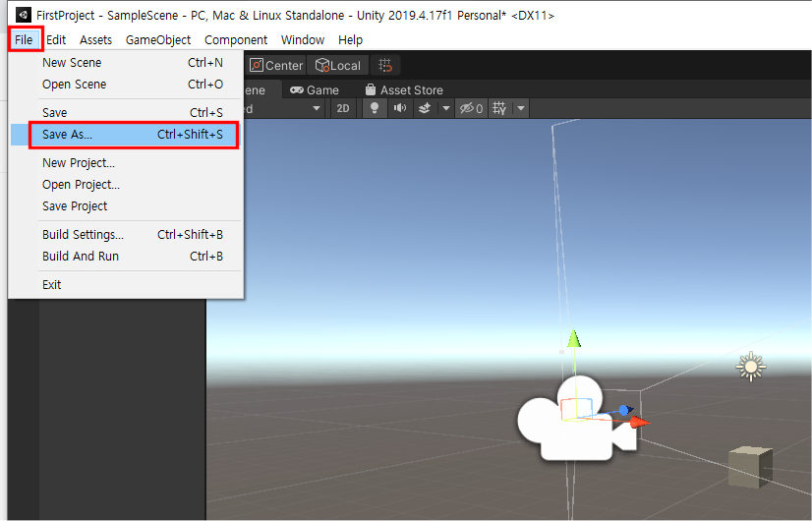Screen dimensions: 812x521
Task: Toggle 2D scene view mode
Action: click(x=343, y=109)
